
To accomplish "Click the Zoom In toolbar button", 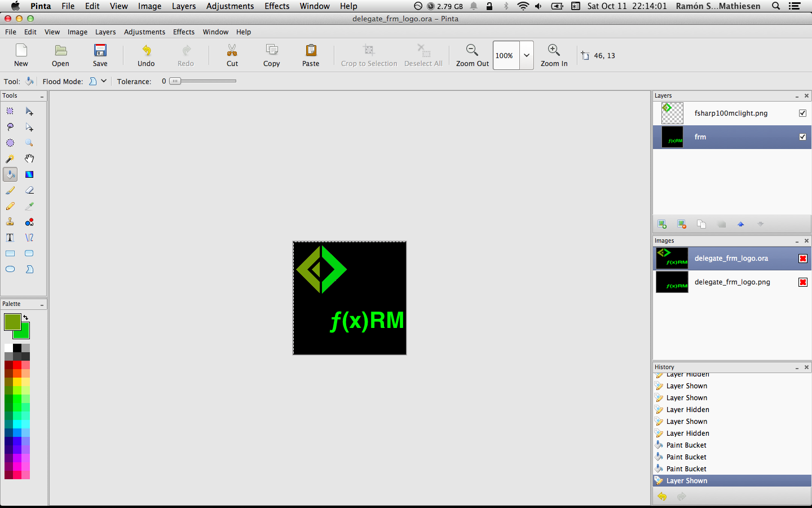I will click(x=554, y=55).
